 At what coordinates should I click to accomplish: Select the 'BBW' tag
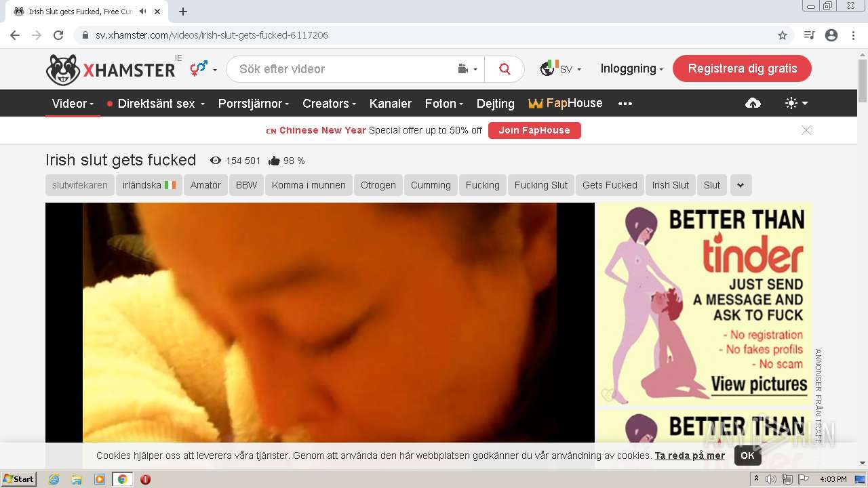(247, 185)
